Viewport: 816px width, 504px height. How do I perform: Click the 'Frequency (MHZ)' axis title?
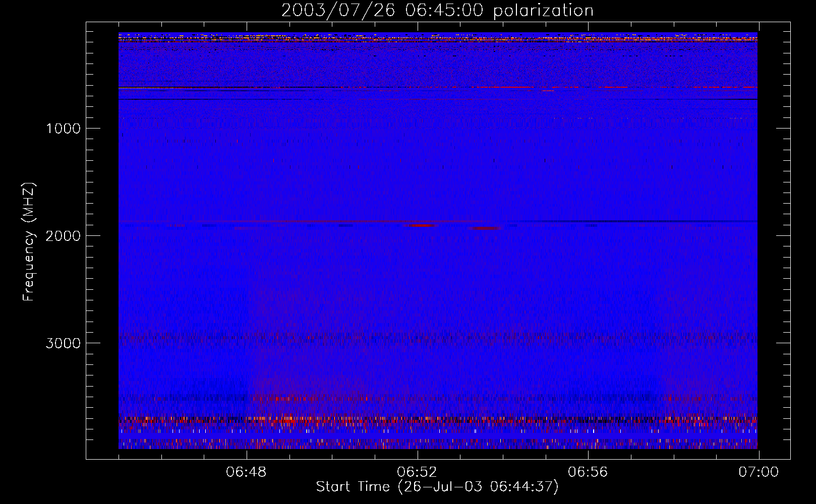coord(29,241)
